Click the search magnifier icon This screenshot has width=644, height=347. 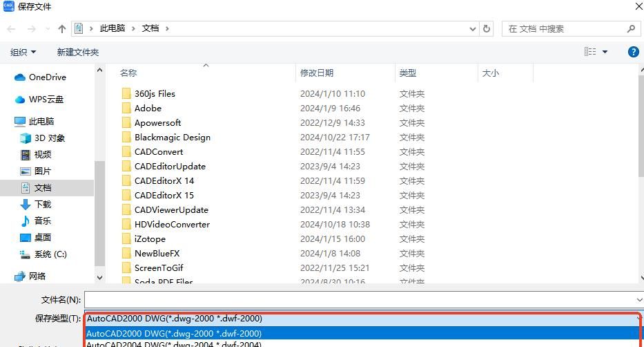click(632, 29)
